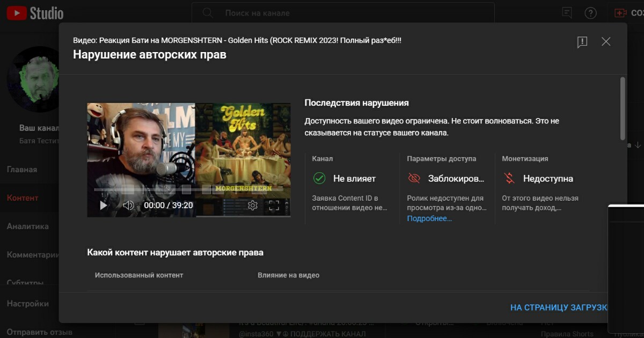Click the video preview progress bar
Screen dimensions: 644x338
(x=189, y=189)
